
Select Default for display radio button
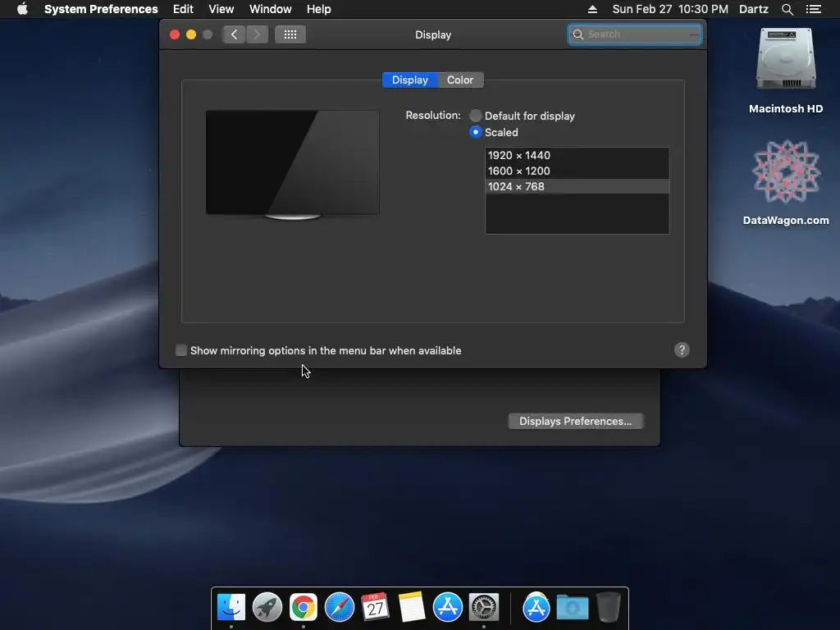click(x=475, y=116)
